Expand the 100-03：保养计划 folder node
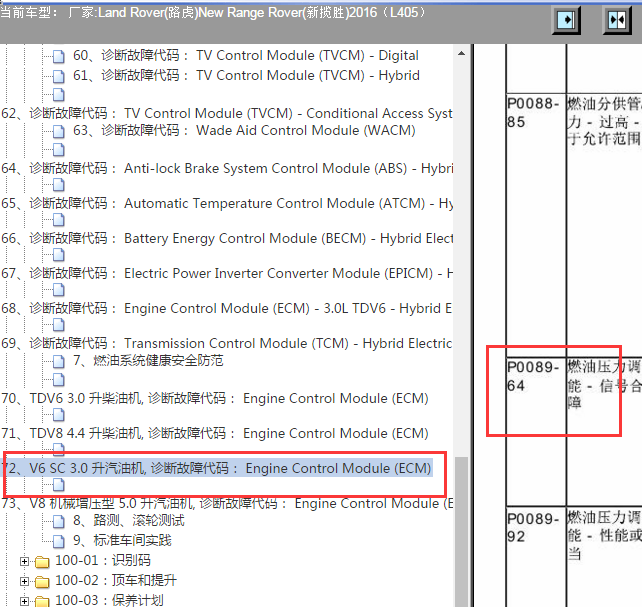The image size is (642, 607). 24,601
